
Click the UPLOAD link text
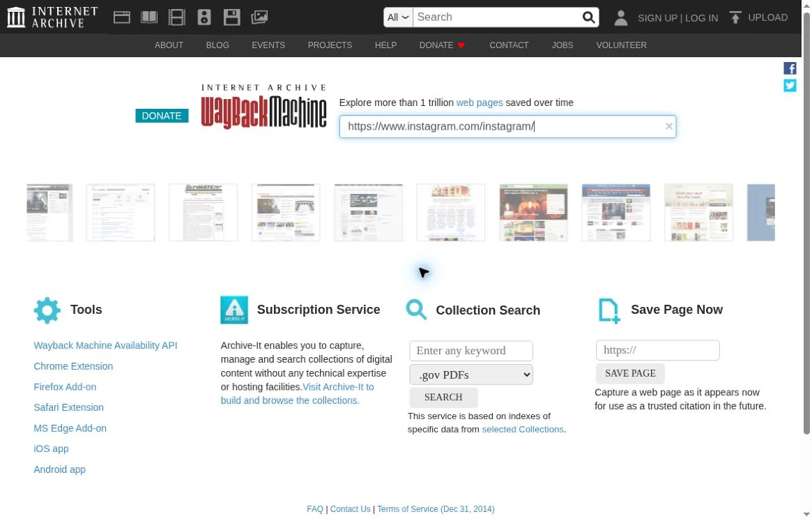point(767,17)
